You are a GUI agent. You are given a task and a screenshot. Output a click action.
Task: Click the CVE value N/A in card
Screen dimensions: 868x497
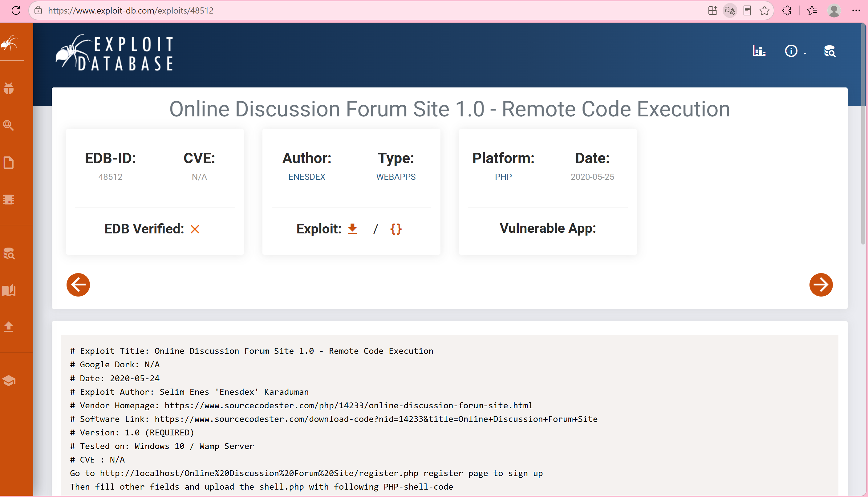[x=199, y=177]
